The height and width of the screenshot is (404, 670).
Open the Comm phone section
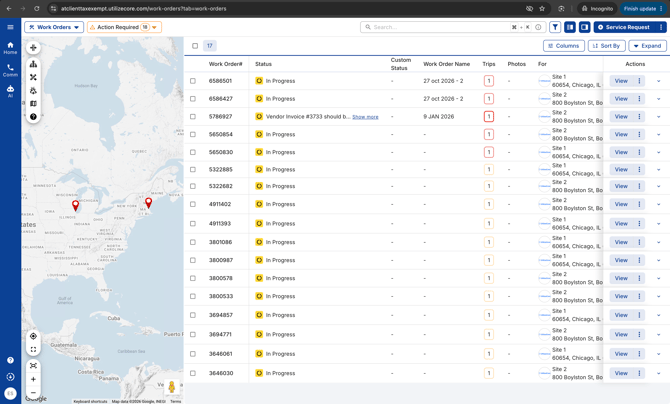(x=10, y=71)
